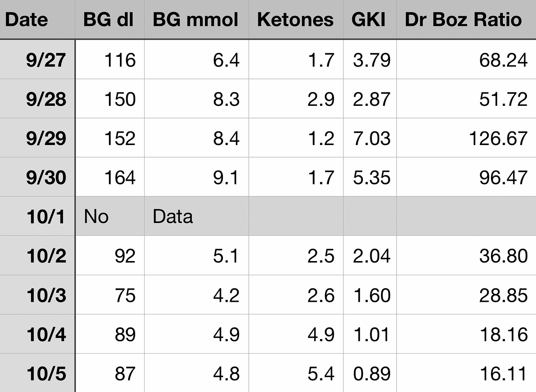This screenshot has width=536, height=392.
Task: Click the GKI cell showing 7.03
Action: [370, 138]
